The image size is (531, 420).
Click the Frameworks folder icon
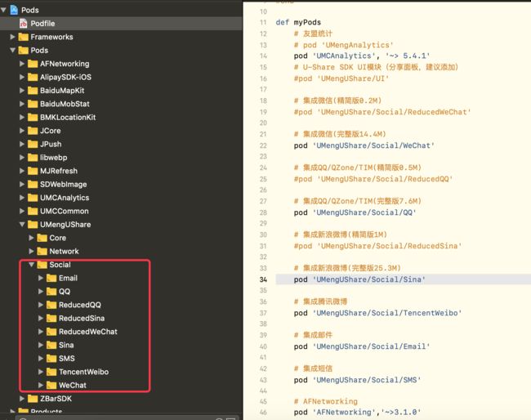pyautogui.click(x=24, y=37)
